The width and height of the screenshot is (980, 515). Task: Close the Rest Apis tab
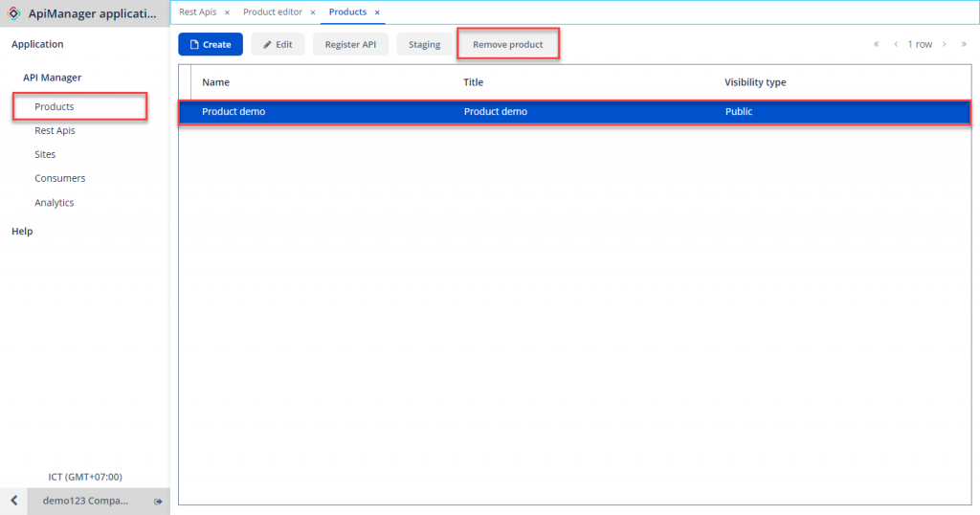pos(227,12)
